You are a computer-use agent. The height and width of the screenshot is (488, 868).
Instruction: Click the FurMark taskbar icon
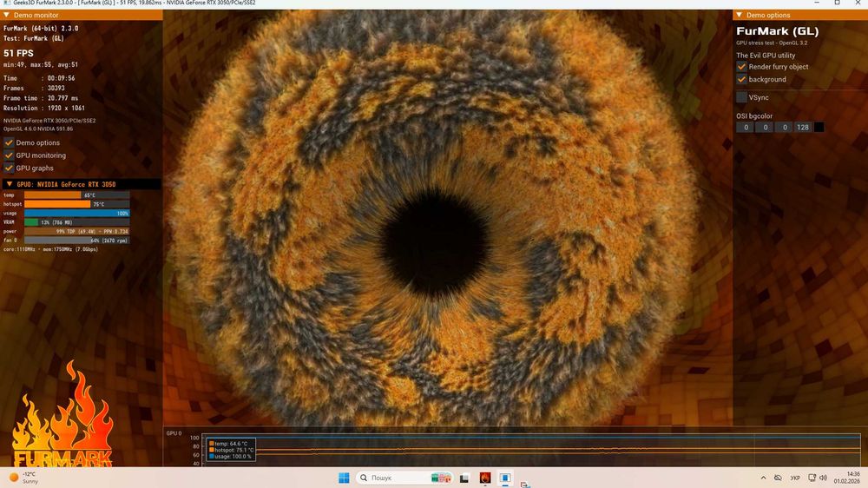(485, 478)
